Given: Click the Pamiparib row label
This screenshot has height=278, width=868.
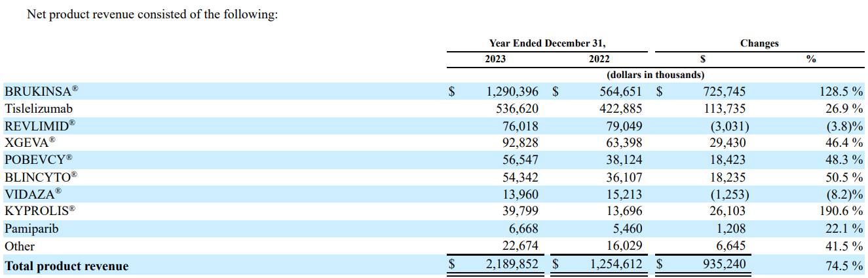Looking at the screenshot, I should 29,229.
